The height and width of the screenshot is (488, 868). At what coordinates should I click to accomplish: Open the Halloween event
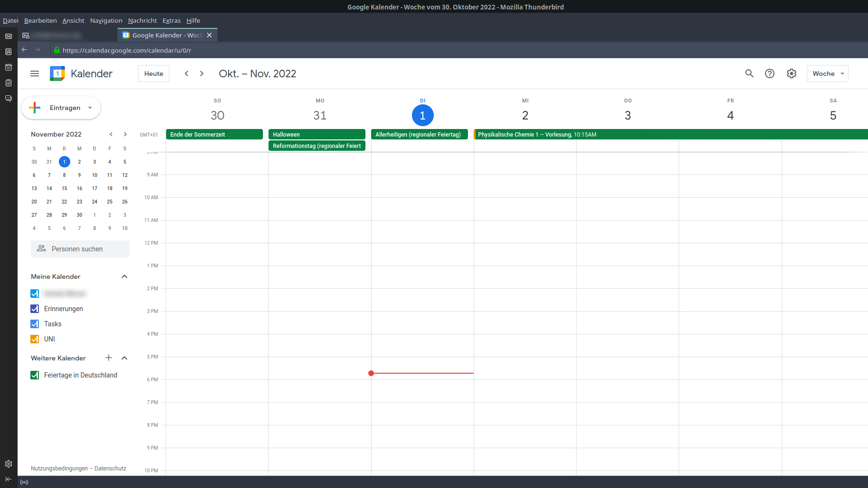(x=317, y=134)
